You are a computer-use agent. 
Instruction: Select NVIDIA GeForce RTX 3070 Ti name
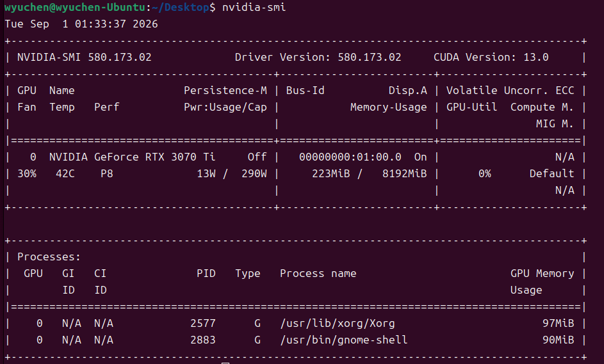[132, 157]
